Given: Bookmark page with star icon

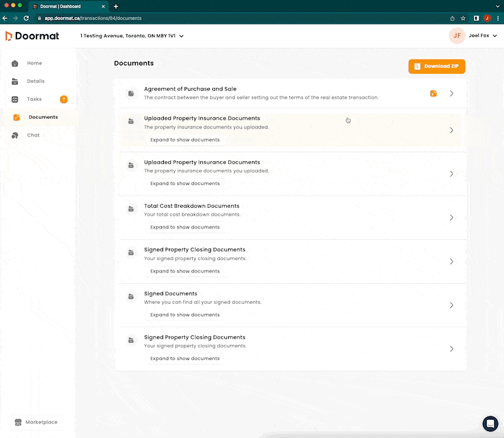Looking at the screenshot, I should click(463, 18).
